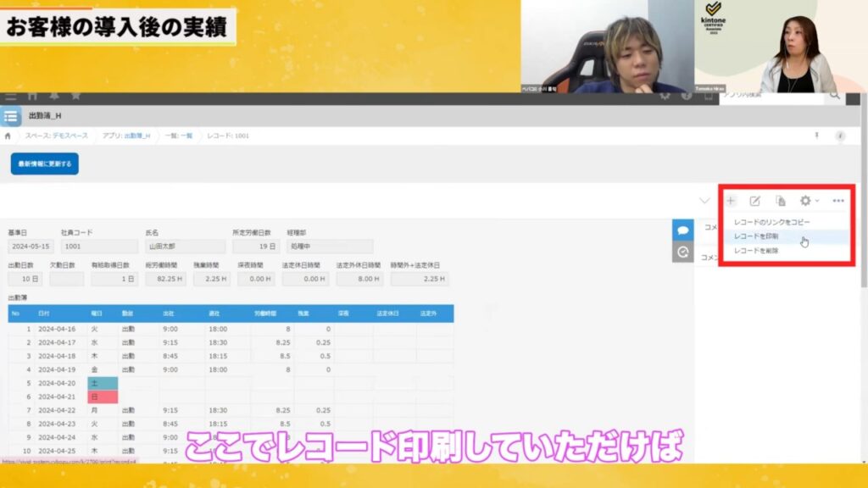Click the info icon beside the breadcrumb
The width and height of the screenshot is (868, 488).
tap(839, 134)
